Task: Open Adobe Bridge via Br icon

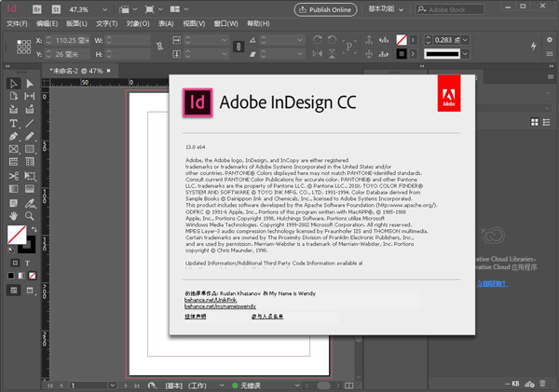Action: point(35,8)
